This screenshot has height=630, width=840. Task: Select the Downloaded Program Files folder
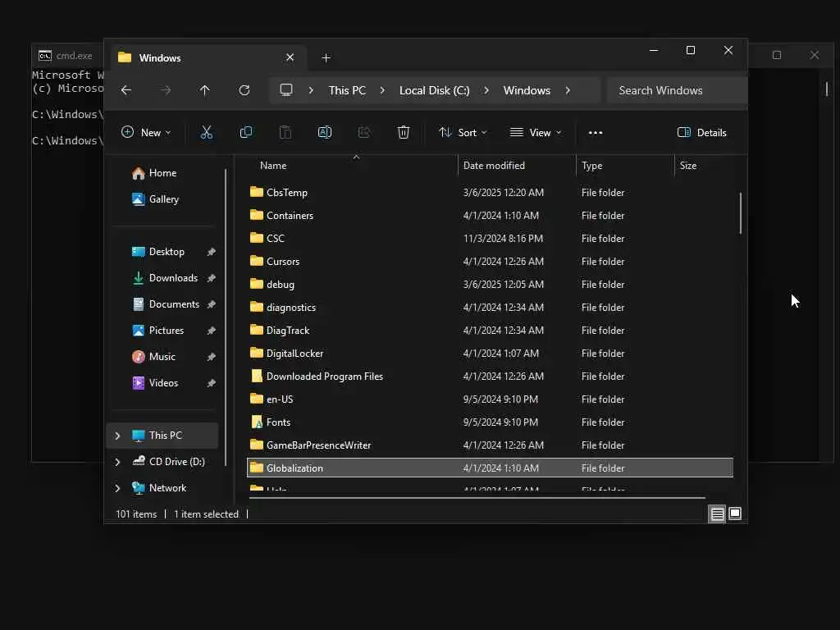pyautogui.click(x=490, y=377)
